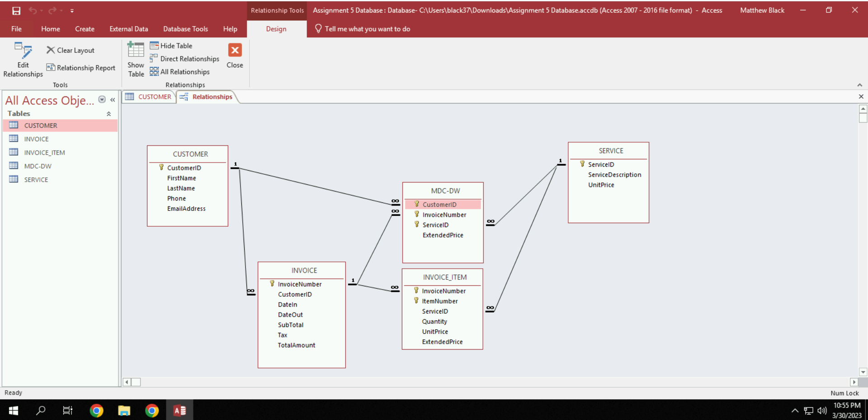Click the CUSTOMER table box title

tap(190, 154)
